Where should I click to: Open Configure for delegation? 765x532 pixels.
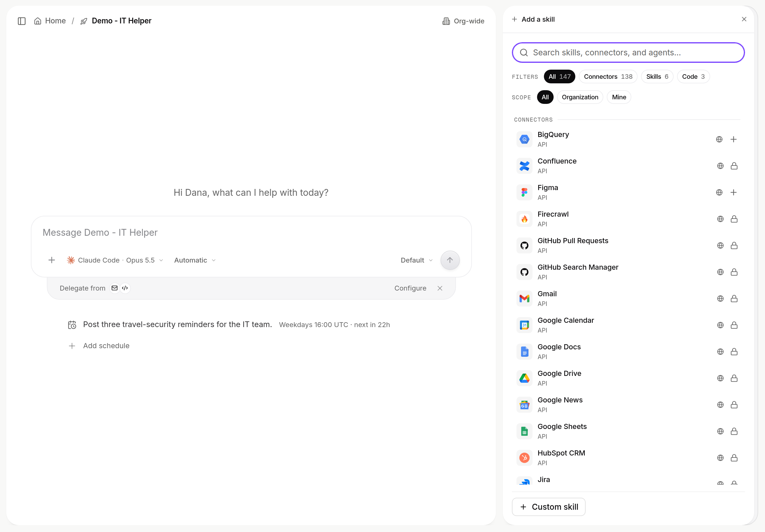coord(410,288)
